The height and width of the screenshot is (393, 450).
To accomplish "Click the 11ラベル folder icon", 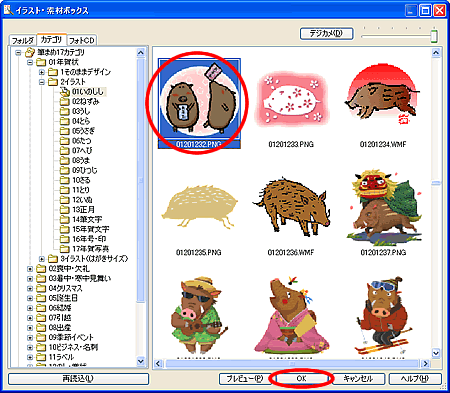I will click(x=41, y=357).
